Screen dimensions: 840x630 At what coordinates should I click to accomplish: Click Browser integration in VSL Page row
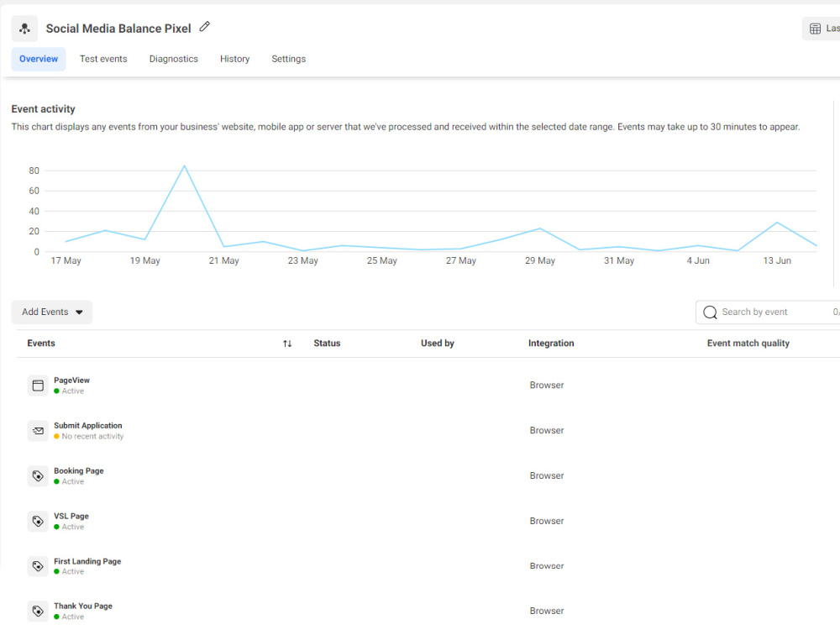pyautogui.click(x=547, y=522)
